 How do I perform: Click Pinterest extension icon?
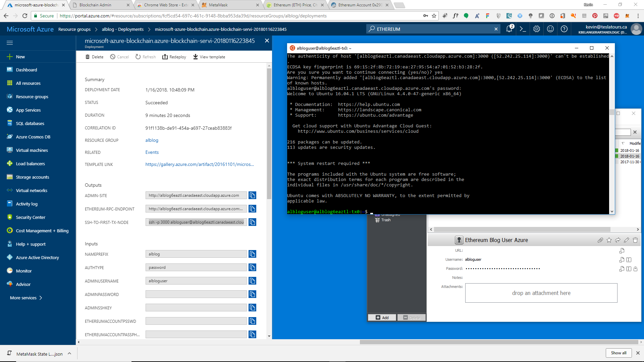[595, 16]
